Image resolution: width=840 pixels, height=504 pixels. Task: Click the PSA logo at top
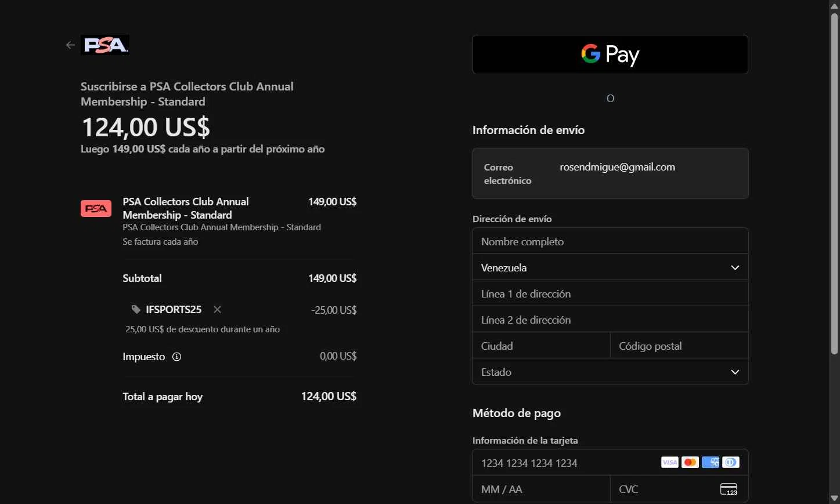pyautogui.click(x=105, y=45)
